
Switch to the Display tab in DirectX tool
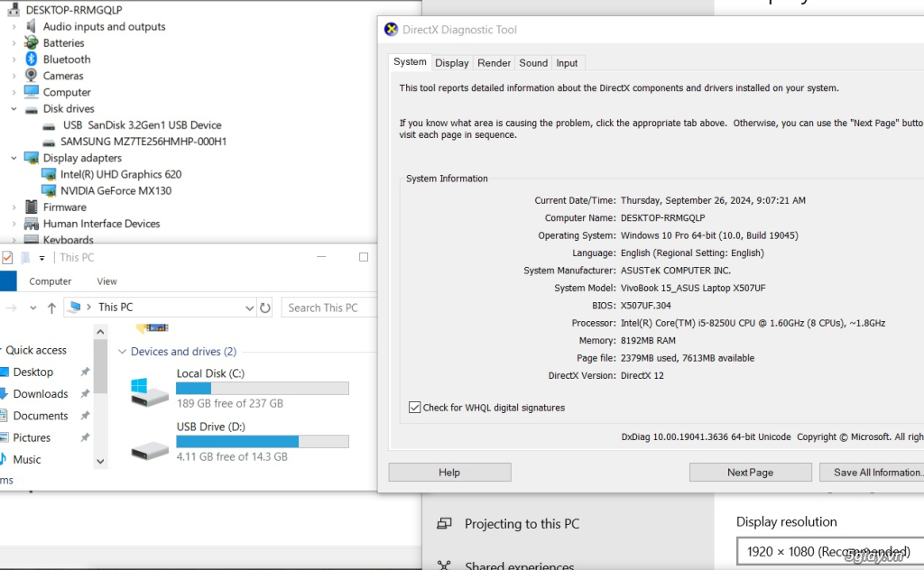(x=452, y=63)
